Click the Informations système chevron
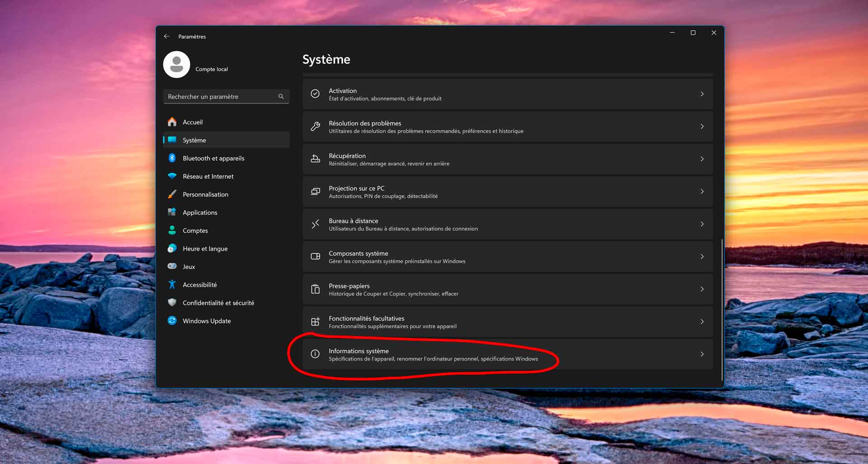This screenshot has width=868, height=464. coord(702,354)
